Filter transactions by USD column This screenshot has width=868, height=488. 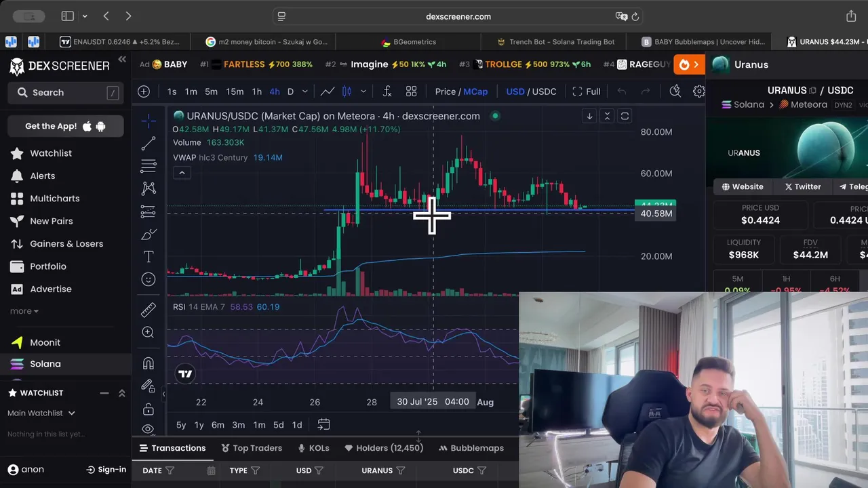[319, 470]
